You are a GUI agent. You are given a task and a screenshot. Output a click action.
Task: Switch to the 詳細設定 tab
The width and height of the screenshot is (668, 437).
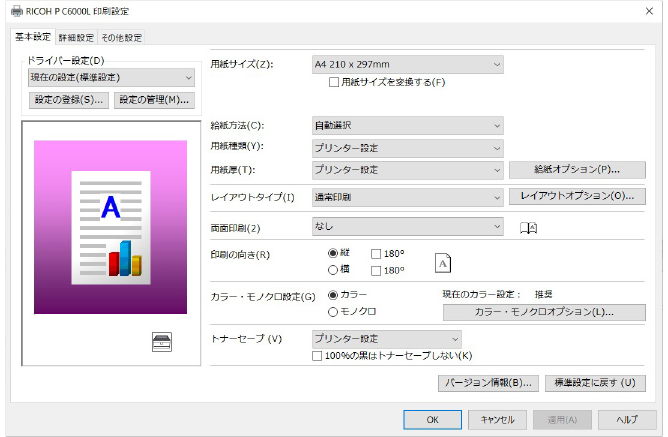(x=75, y=38)
